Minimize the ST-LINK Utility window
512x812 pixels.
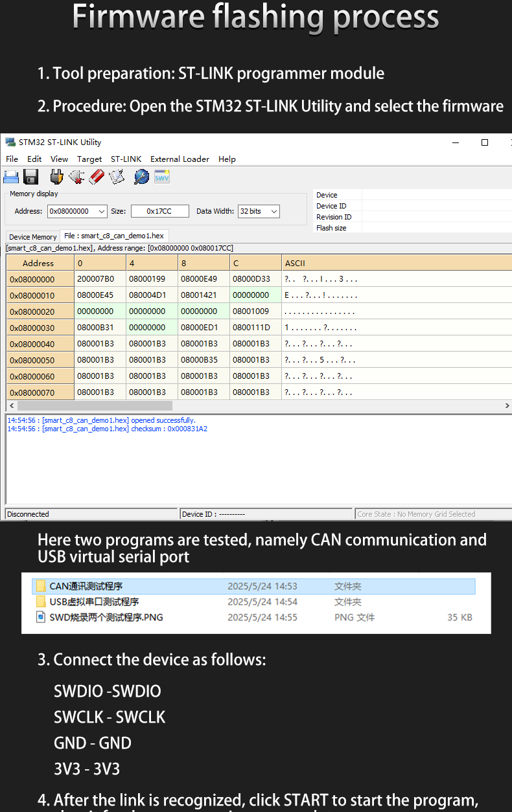(456, 142)
